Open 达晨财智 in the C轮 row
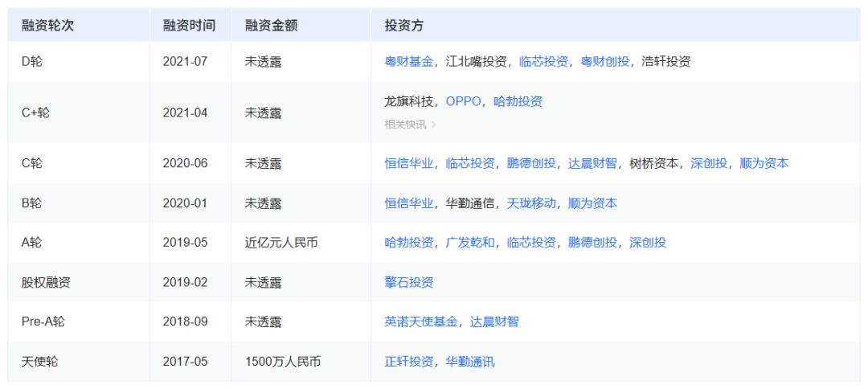 [x=592, y=163]
